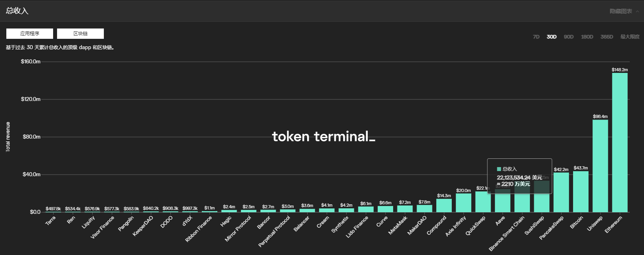Image resolution: width=644 pixels, height=255 pixels.
Task: Click the Ethereum revenue bar
Action: coord(620,143)
